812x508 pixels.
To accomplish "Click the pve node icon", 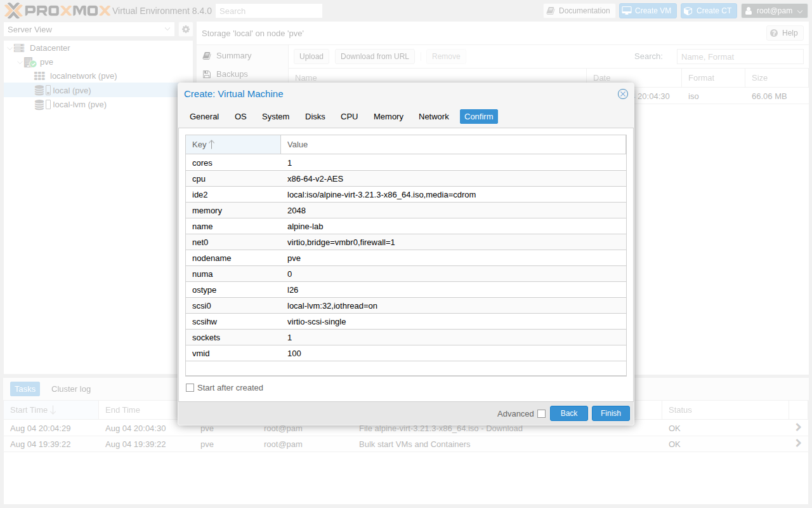I will 30,62.
